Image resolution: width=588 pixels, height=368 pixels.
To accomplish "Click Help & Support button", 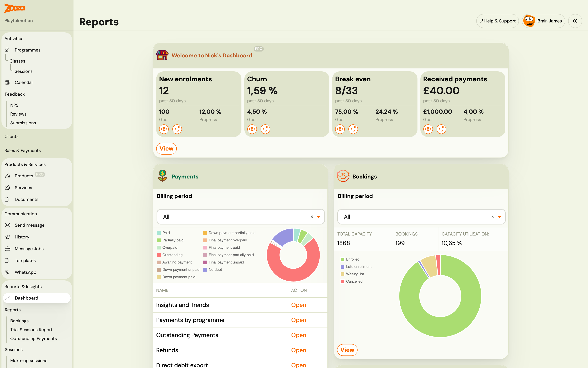I will [x=497, y=21].
